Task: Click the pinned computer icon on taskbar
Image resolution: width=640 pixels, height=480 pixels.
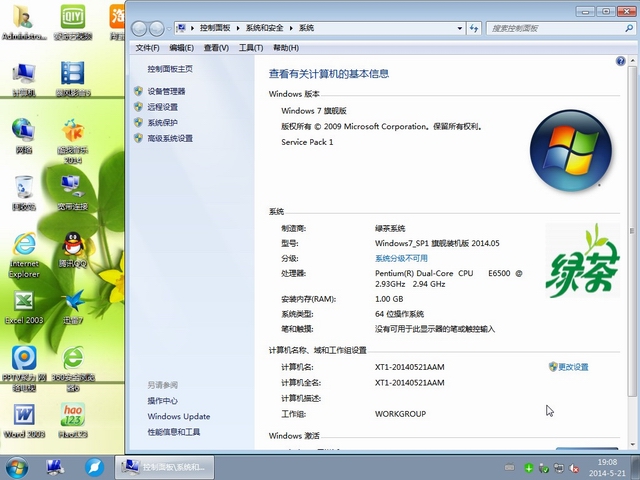Action: (x=55, y=467)
